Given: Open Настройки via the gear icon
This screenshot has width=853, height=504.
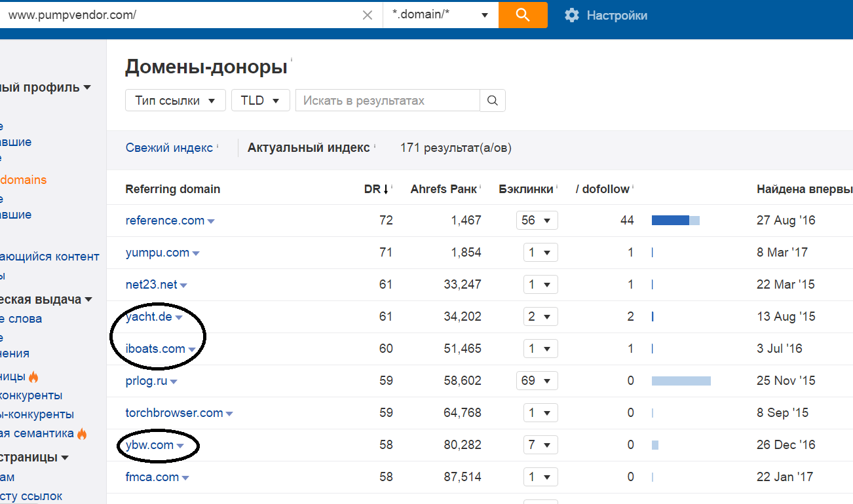Looking at the screenshot, I should [x=571, y=15].
